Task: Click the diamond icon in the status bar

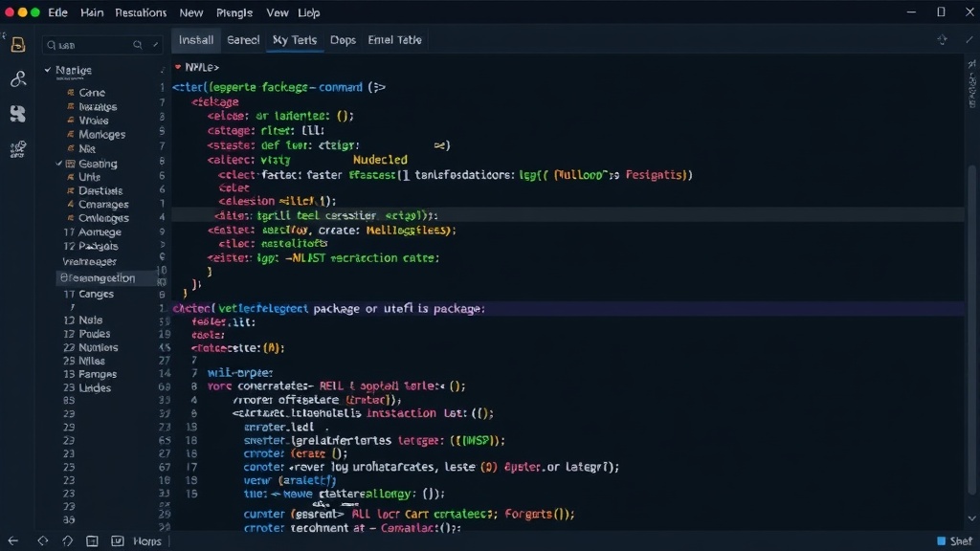Action: pos(42,541)
